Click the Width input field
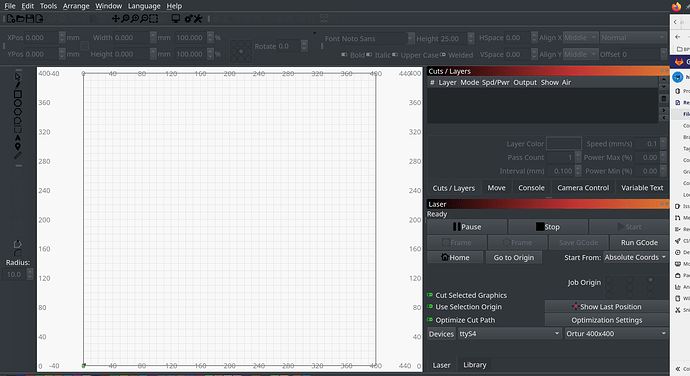This screenshot has height=376, width=690. coord(132,37)
